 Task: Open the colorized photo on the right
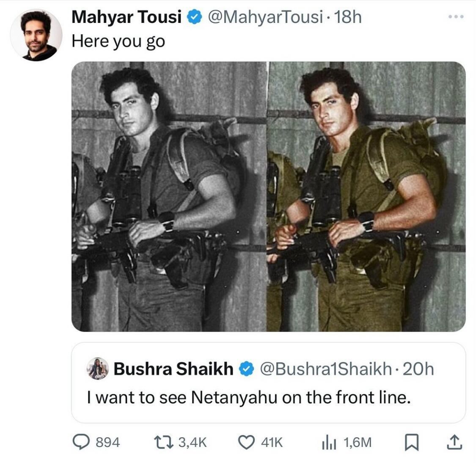click(366, 196)
